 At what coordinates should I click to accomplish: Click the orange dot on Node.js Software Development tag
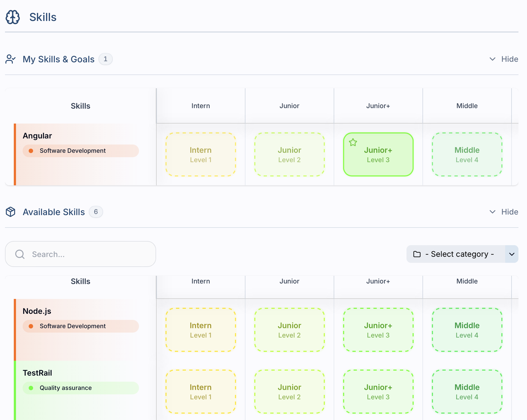(31, 326)
